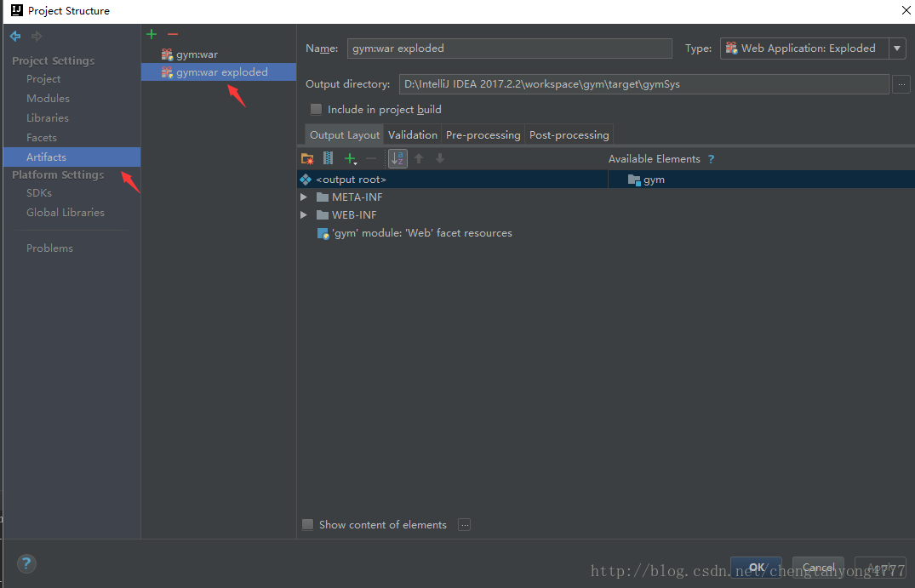This screenshot has width=915, height=588.
Task: Create new directory in output layout
Action: 307,158
